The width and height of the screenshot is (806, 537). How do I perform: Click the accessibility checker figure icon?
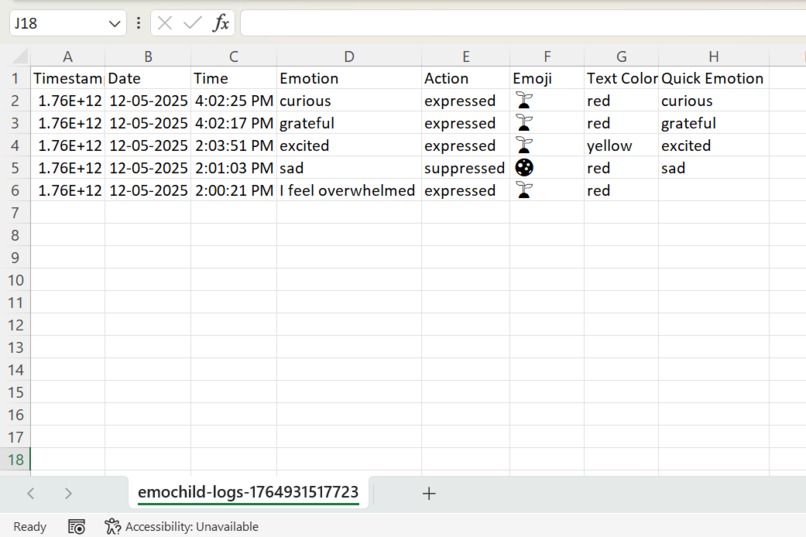[113, 527]
